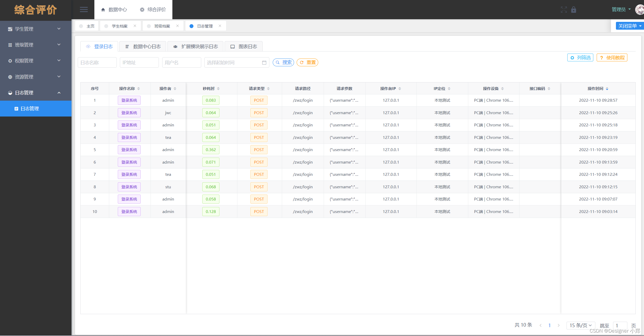The width and height of the screenshot is (644, 336).
Task: Click the fullscreen expand icon
Action: [x=564, y=10]
